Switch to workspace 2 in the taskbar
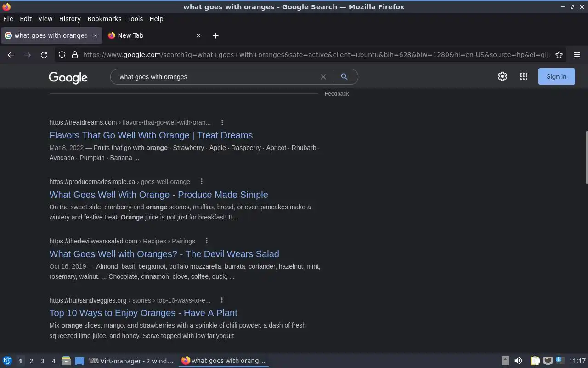Viewport: 588px width, 368px height. [31, 361]
